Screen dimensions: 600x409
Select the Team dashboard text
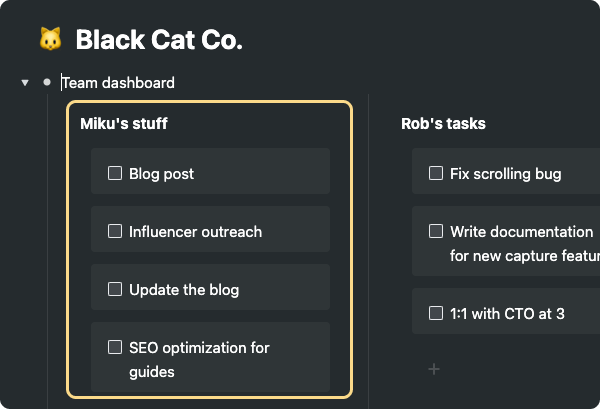(118, 83)
